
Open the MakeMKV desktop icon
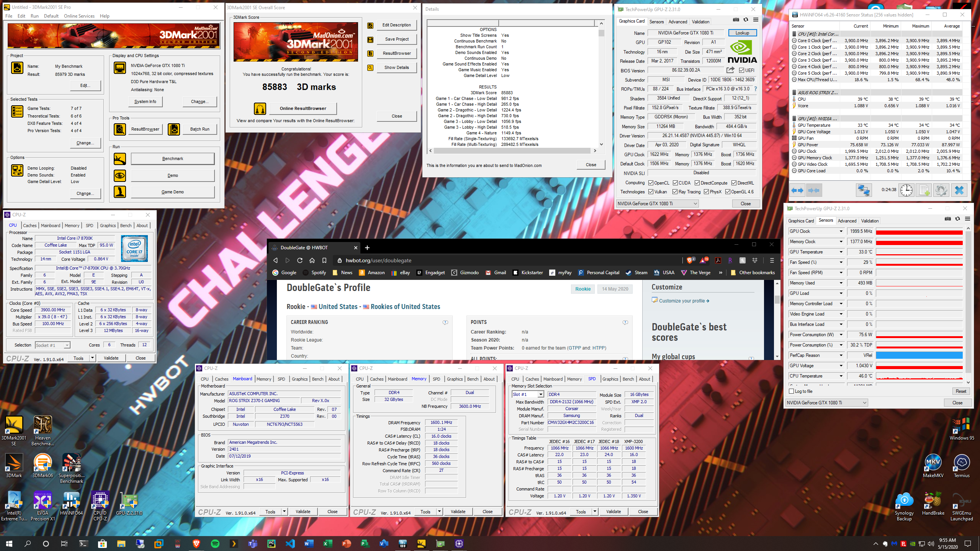933,466
